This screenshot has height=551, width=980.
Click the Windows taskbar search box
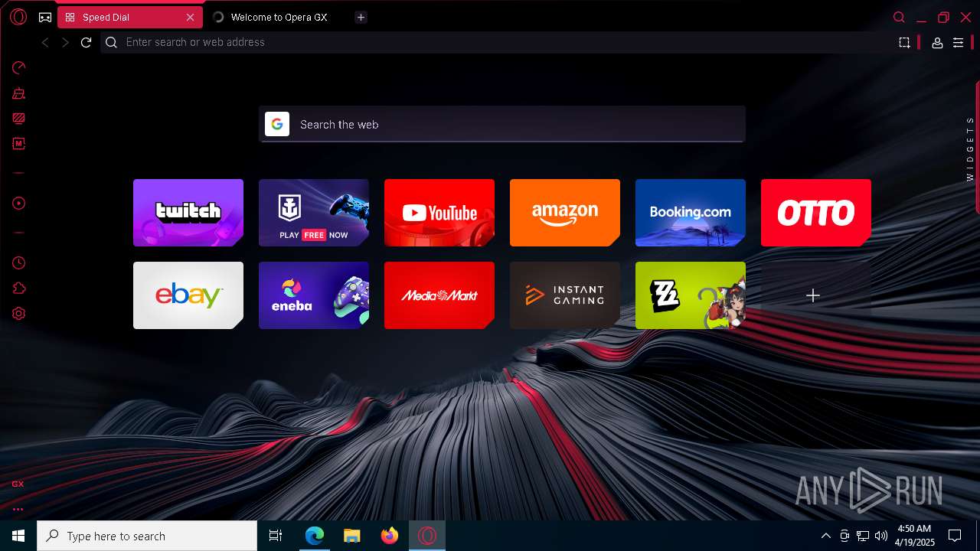click(147, 536)
